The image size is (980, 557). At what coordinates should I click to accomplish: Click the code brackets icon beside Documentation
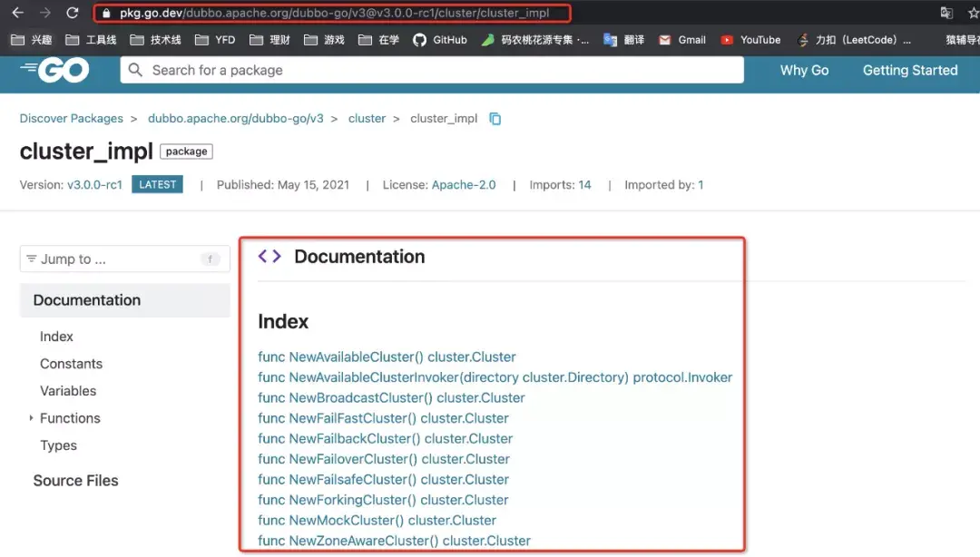pos(270,257)
